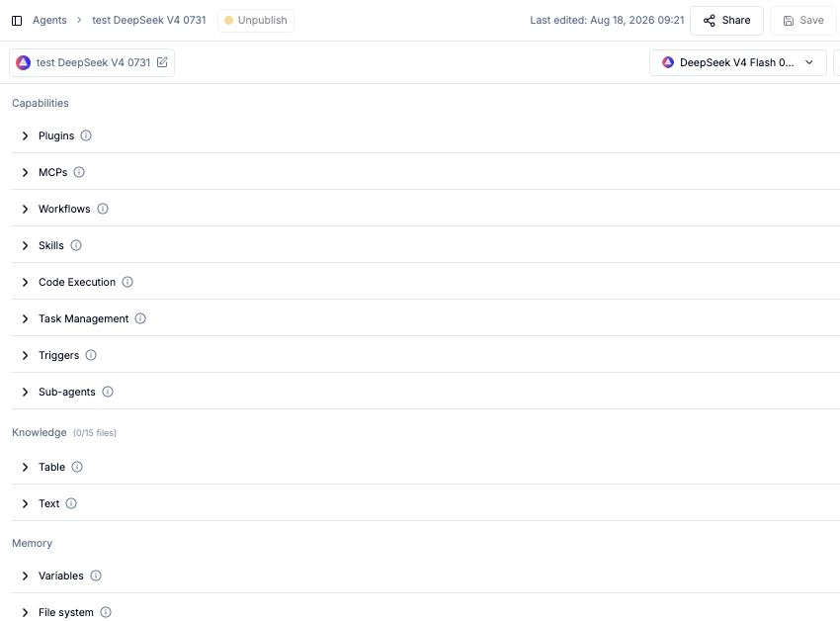Click the test DeepSeek V4 0731 breadcrumb
Screen dimensions: 840x621
(x=149, y=20)
